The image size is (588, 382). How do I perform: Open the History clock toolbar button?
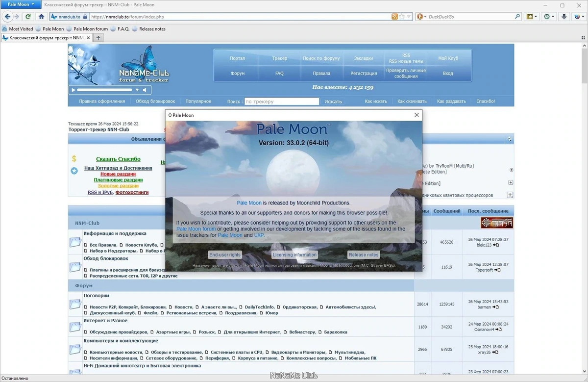click(x=549, y=16)
